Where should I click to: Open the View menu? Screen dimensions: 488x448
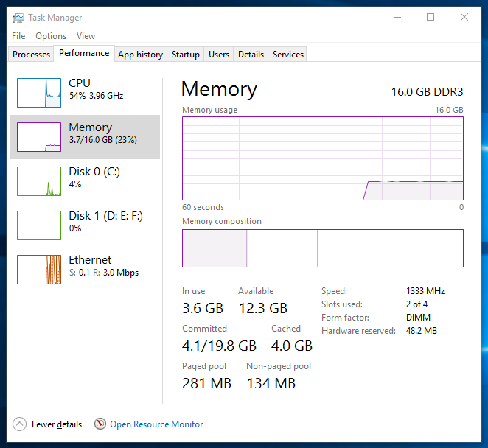pyautogui.click(x=86, y=36)
